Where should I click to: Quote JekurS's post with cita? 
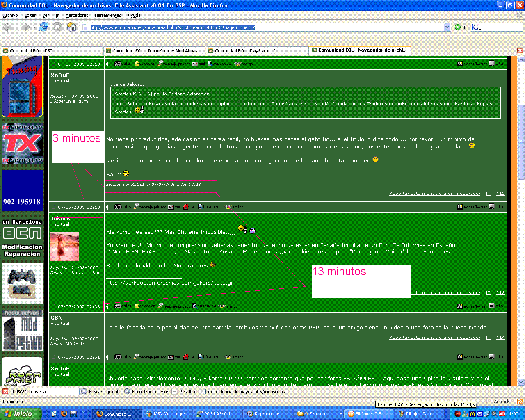[496, 207]
